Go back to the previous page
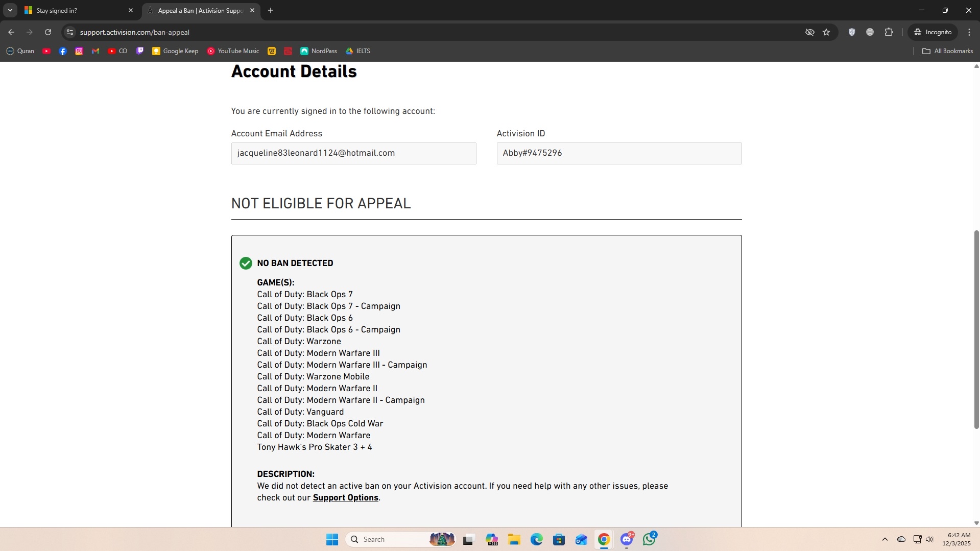 click(11, 32)
